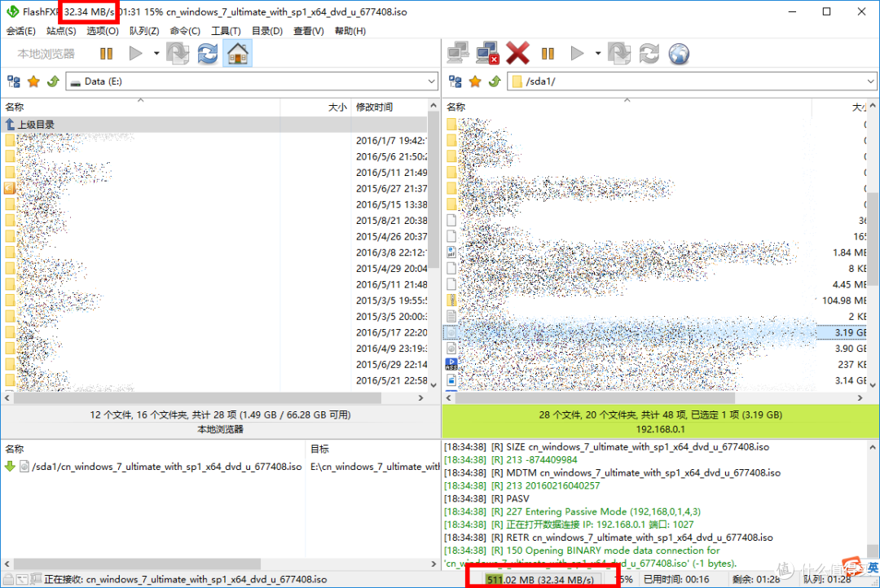Click the queue 名称 column header
Screen dimensions: 880x588
click(x=154, y=449)
